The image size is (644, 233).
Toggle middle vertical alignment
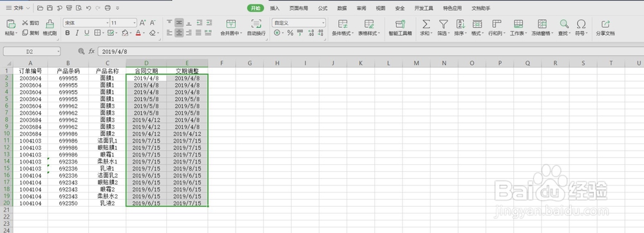tap(178, 23)
